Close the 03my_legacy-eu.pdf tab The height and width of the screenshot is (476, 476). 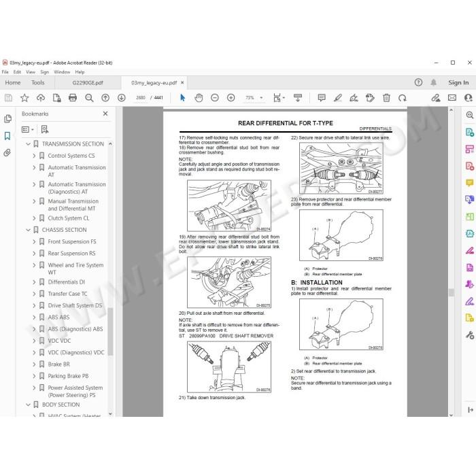(182, 82)
